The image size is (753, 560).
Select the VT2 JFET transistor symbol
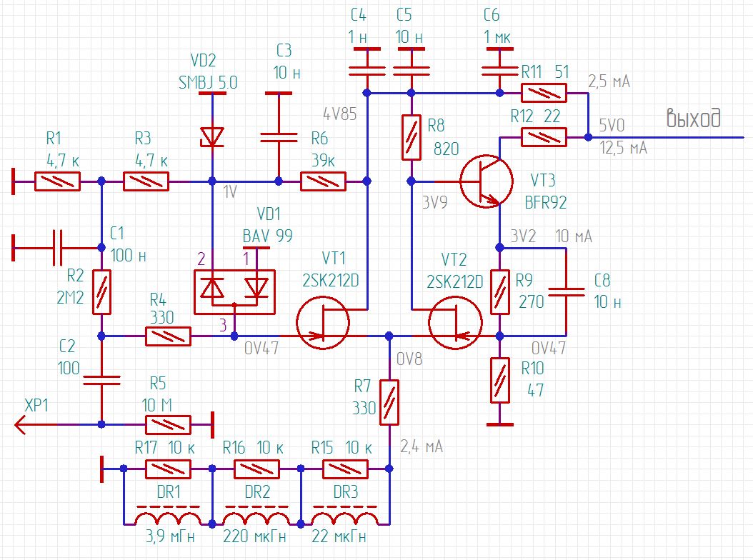tap(456, 324)
